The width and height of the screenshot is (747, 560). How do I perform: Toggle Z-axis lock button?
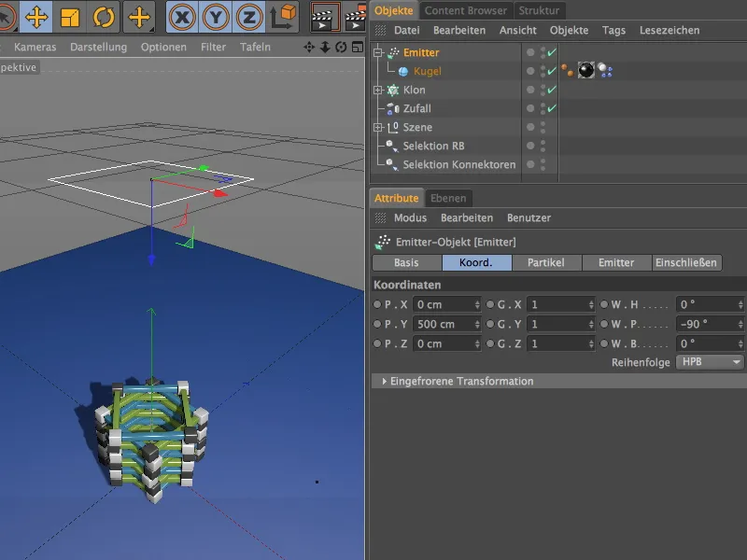click(249, 17)
